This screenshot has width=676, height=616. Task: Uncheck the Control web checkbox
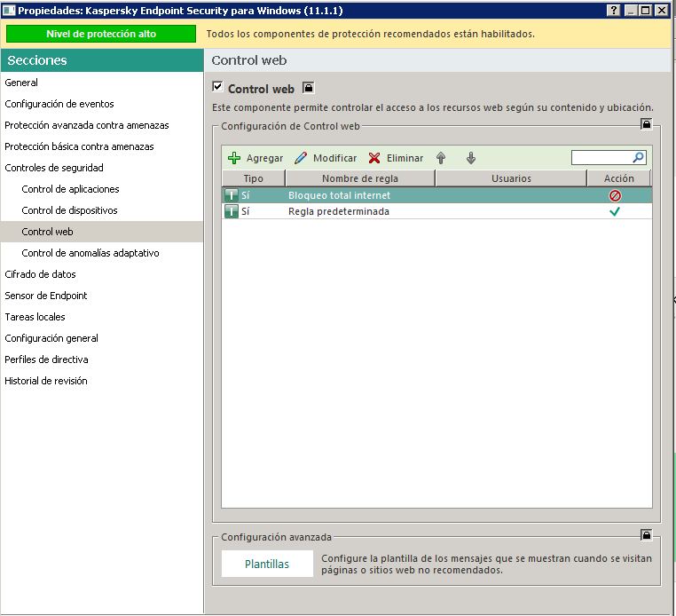218,88
